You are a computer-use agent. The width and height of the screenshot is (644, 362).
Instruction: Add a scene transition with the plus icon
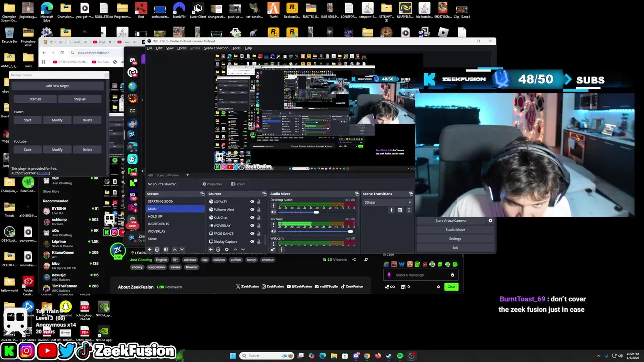pos(391,210)
